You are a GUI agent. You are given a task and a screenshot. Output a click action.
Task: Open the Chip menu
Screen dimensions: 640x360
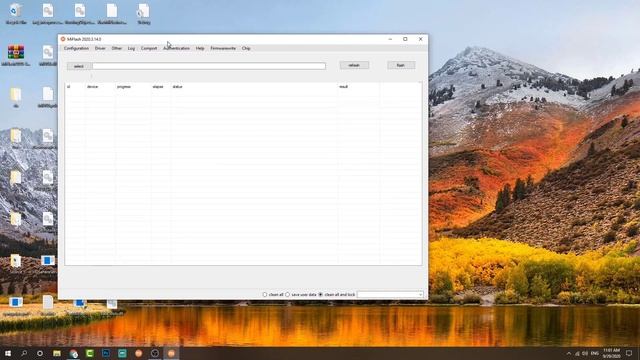(x=246, y=48)
